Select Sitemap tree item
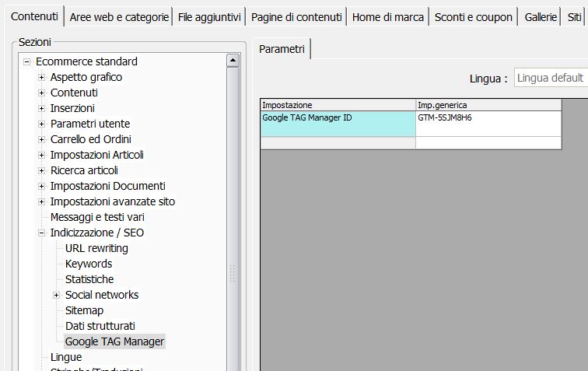This screenshot has height=371, width=588. [x=84, y=310]
